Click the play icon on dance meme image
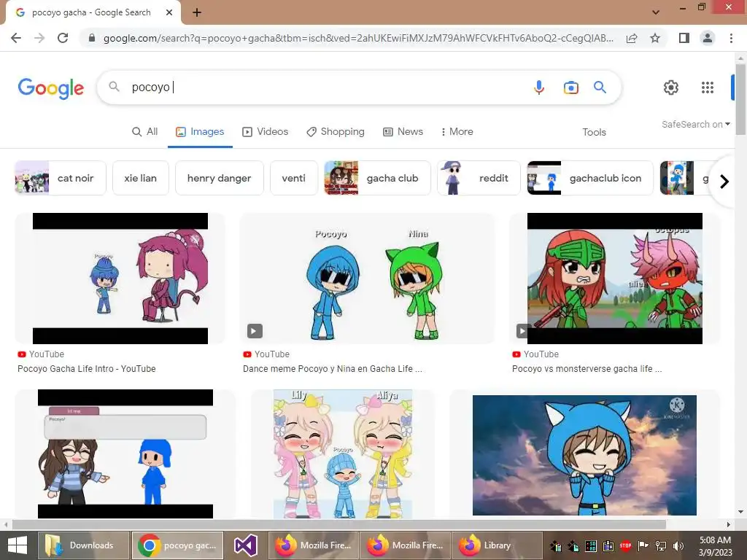The width and height of the screenshot is (747, 560). [x=255, y=331]
